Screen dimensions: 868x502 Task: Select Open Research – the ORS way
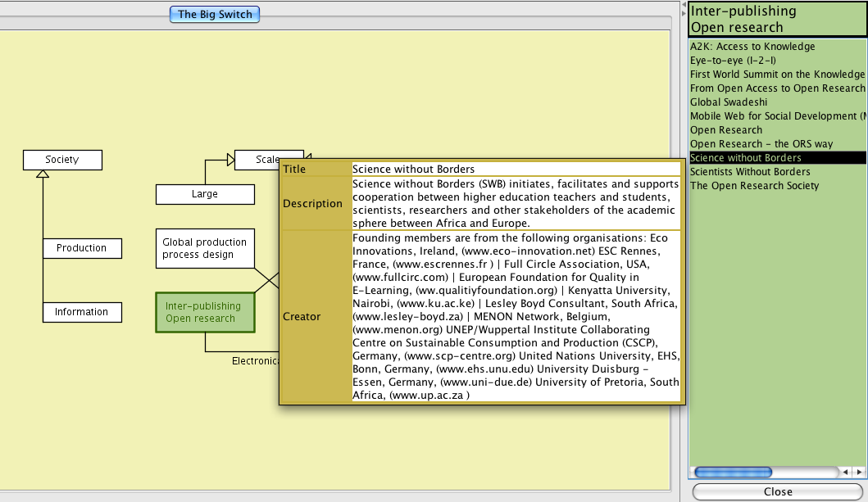[761, 144]
